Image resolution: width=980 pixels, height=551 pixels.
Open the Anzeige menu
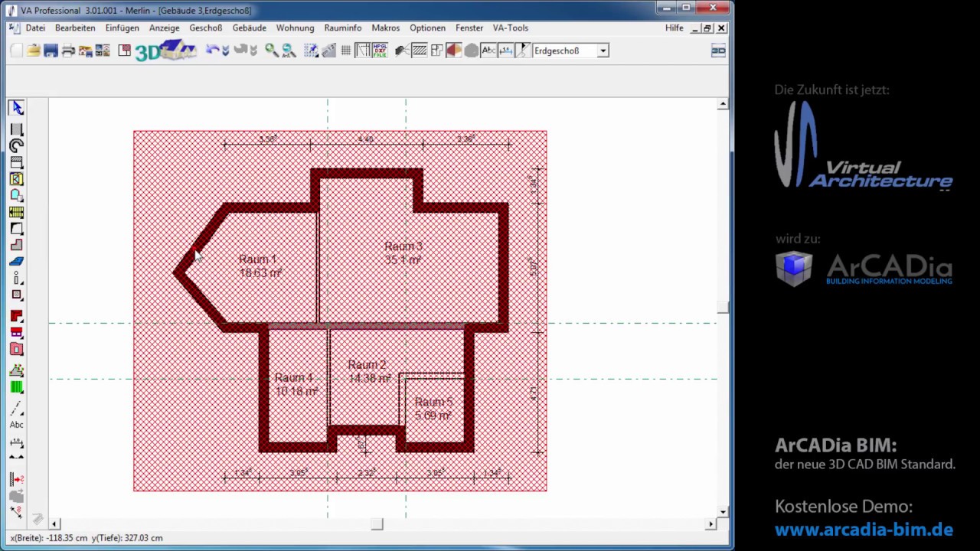pos(165,28)
